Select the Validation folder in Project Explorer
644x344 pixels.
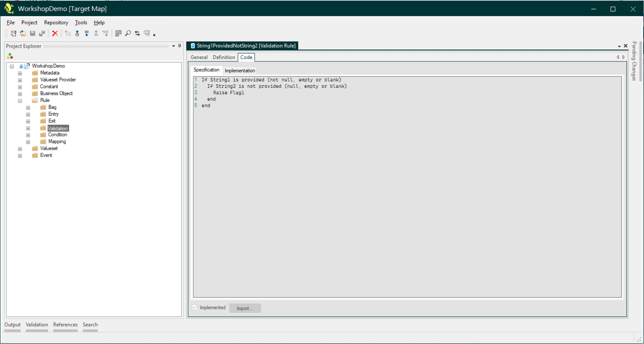pyautogui.click(x=58, y=128)
